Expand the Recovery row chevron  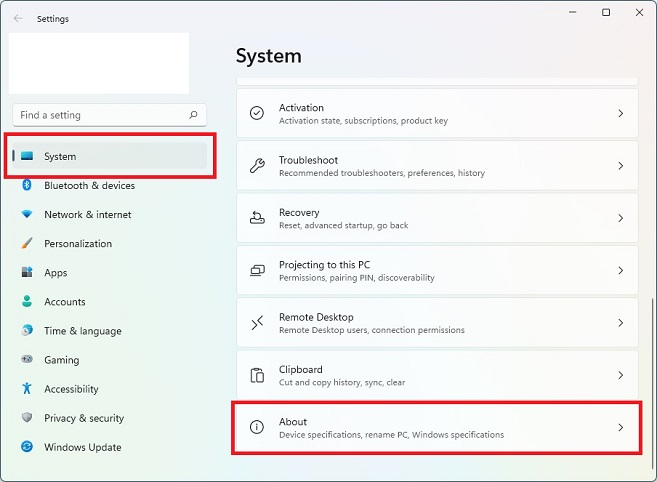tap(621, 218)
